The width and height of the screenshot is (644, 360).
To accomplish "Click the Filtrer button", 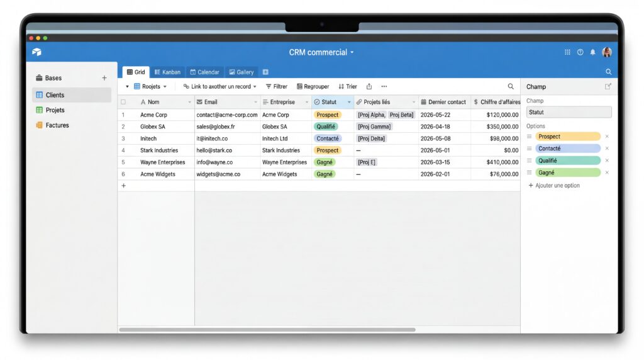I will (x=277, y=86).
